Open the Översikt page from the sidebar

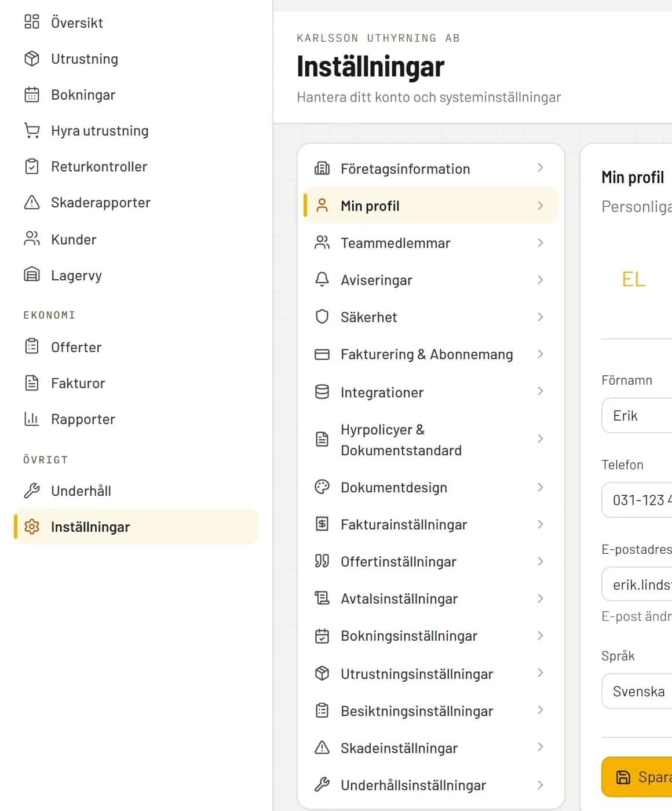tap(136, 23)
